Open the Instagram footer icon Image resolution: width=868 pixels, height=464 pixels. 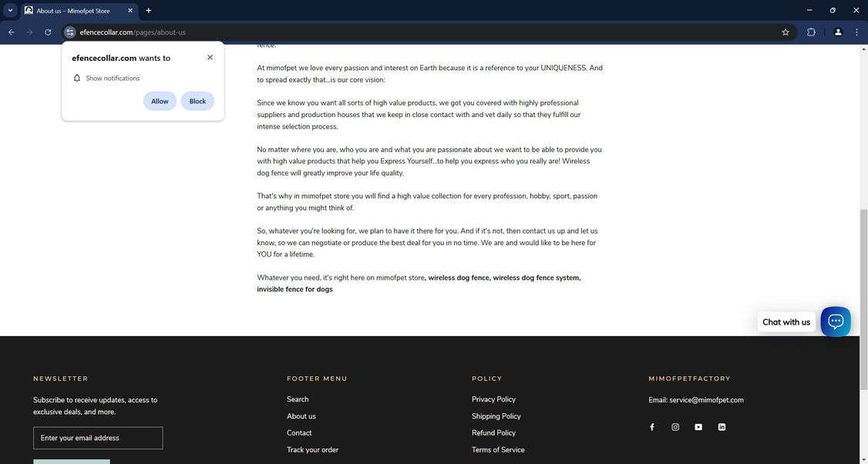(x=675, y=427)
